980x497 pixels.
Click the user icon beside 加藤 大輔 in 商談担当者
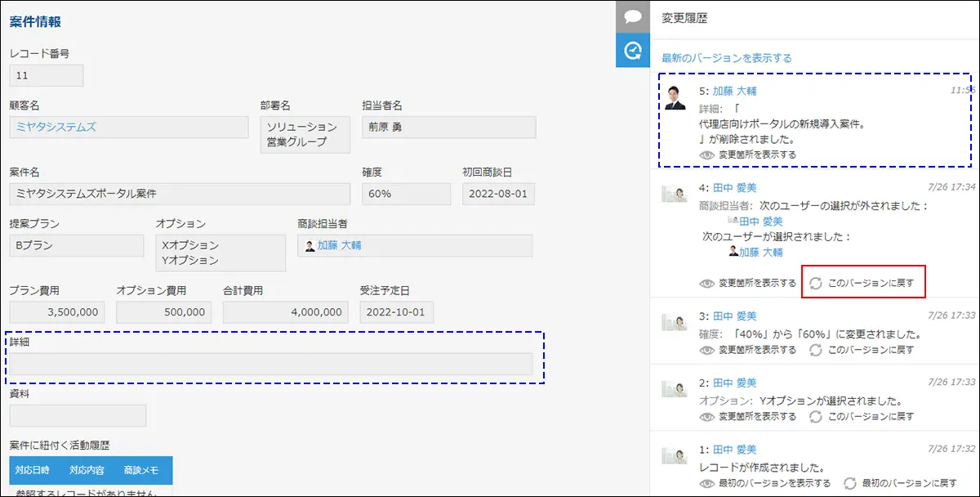(310, 245)
